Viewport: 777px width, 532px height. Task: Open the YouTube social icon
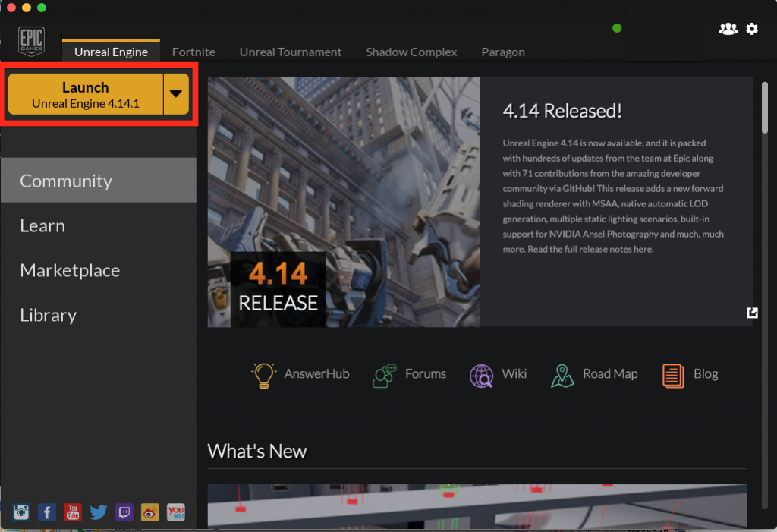click(73, 512)
